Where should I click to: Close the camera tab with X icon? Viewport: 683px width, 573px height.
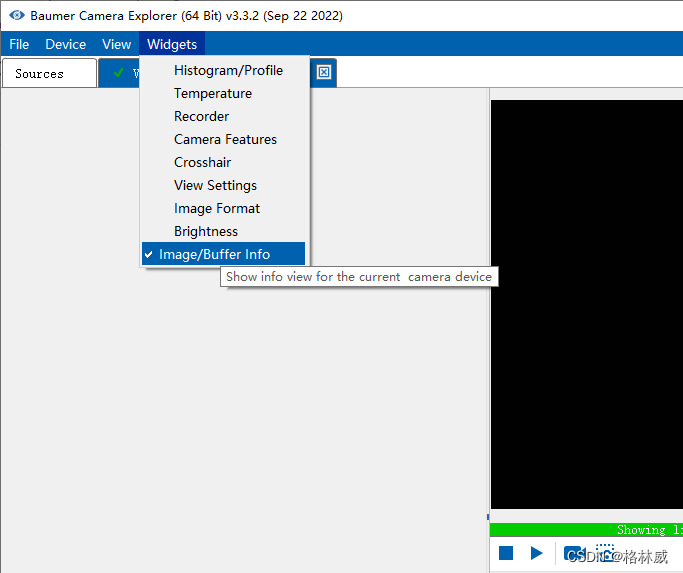(x=324, y=72)
